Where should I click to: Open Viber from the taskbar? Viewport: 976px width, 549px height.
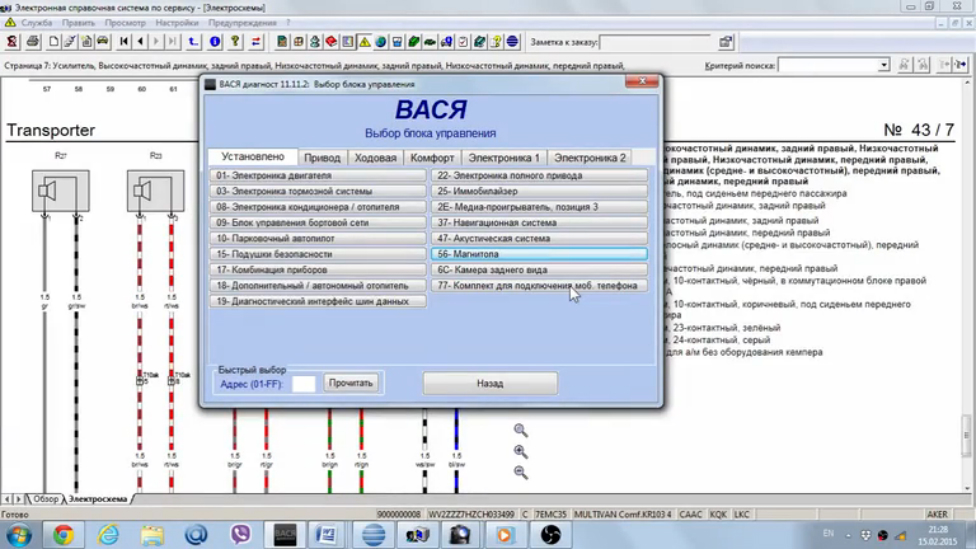pyautogui.click(x=240, y=535)
